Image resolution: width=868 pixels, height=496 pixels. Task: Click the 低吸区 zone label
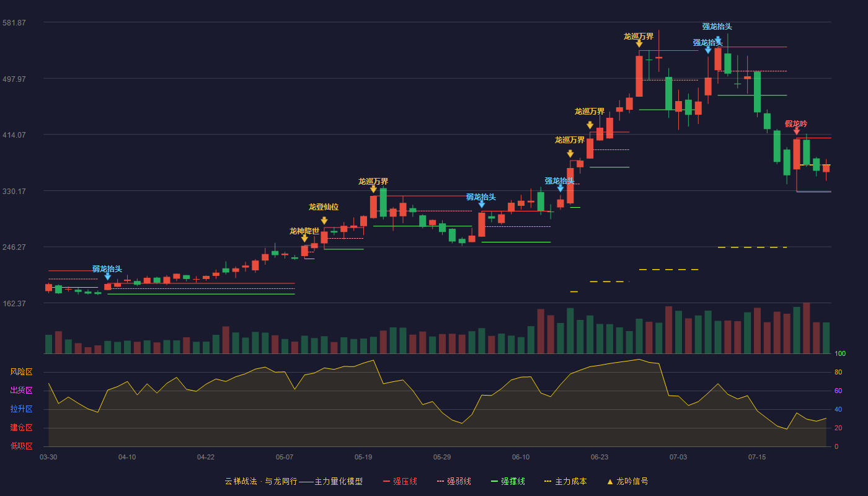coord(21,446)
